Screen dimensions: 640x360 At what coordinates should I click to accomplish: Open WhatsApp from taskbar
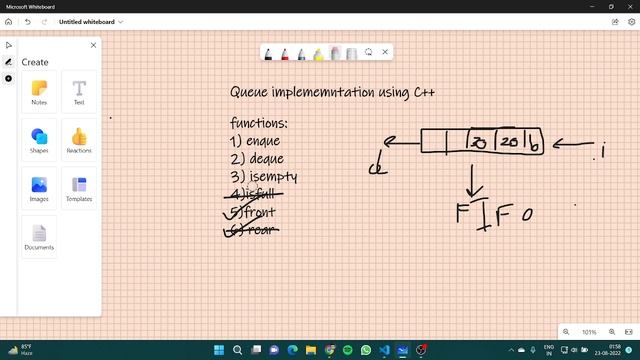(366, 350)
